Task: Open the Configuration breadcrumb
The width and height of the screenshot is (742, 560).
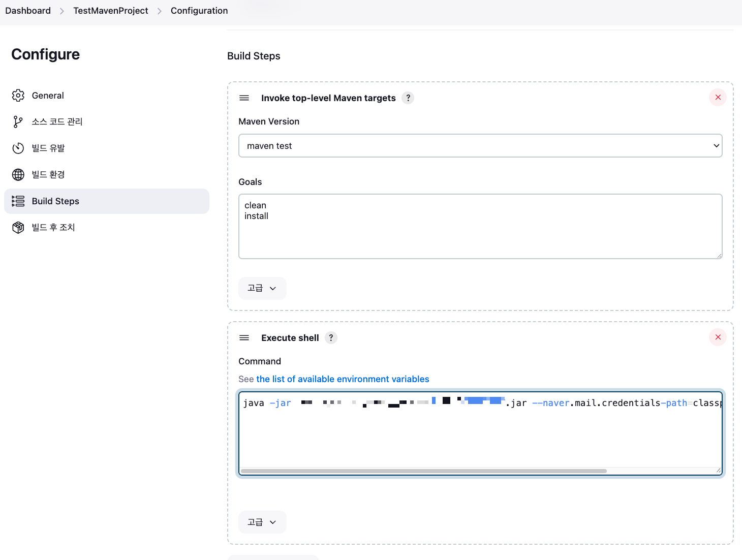Action: [199, 11]
